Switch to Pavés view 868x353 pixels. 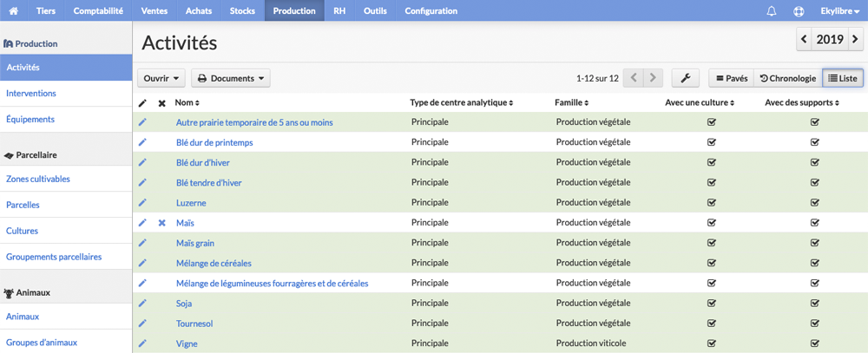point(731,79)
